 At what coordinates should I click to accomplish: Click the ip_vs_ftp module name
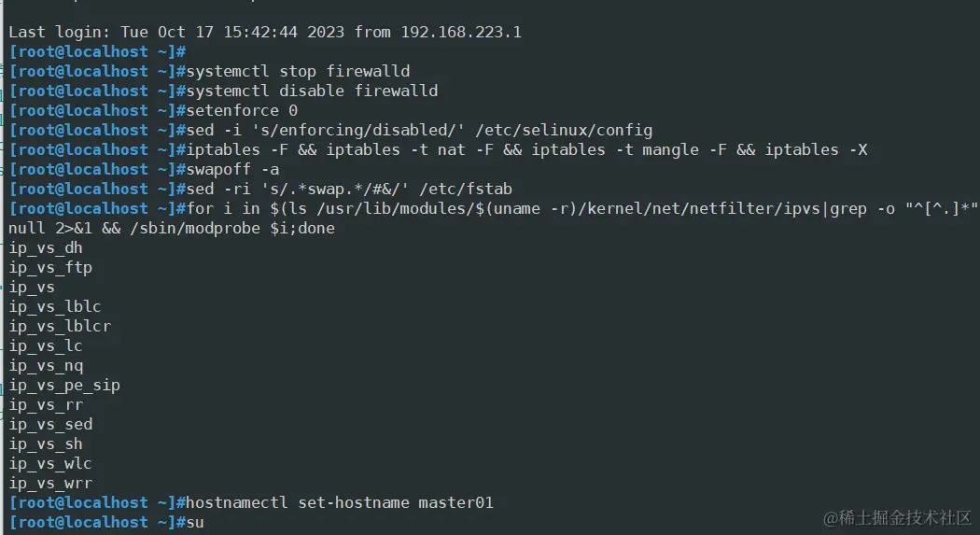pos(50,267)
